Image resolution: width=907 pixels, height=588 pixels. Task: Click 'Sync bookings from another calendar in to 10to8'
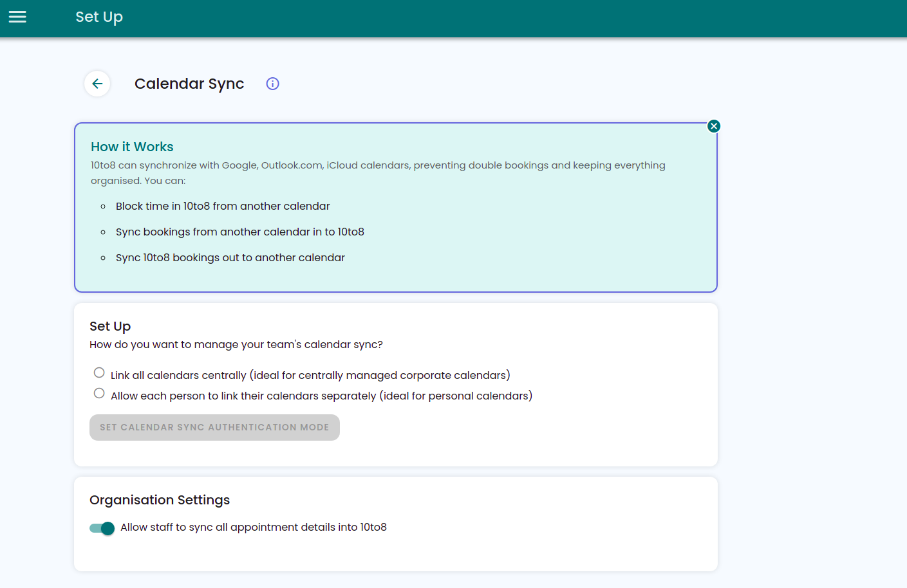click(x=240, y=232)
